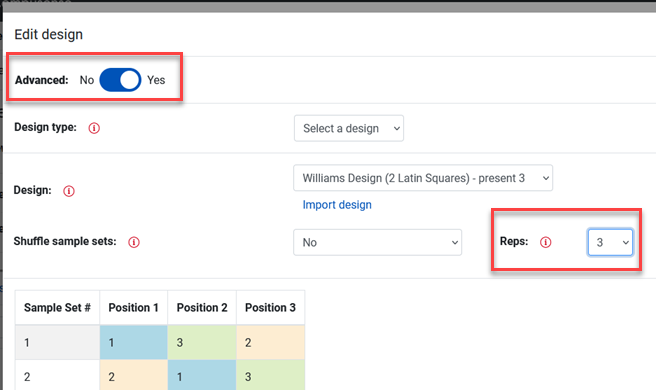Screen dimensions: 656x390
Task: Open the Select a design dropdown
Action: (348, 128)
